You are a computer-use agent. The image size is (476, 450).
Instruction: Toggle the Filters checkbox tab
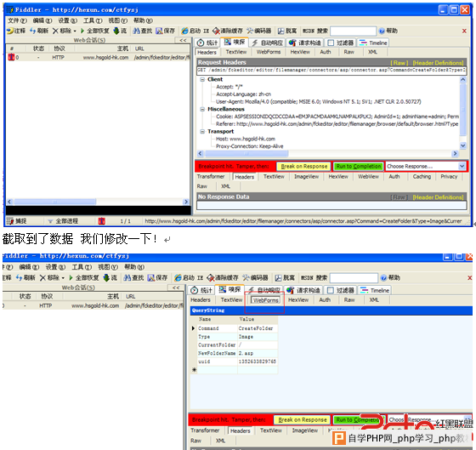341,43
